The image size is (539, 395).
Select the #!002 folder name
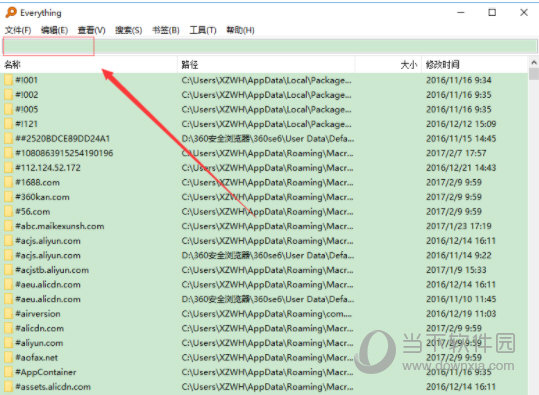[27, 95]
